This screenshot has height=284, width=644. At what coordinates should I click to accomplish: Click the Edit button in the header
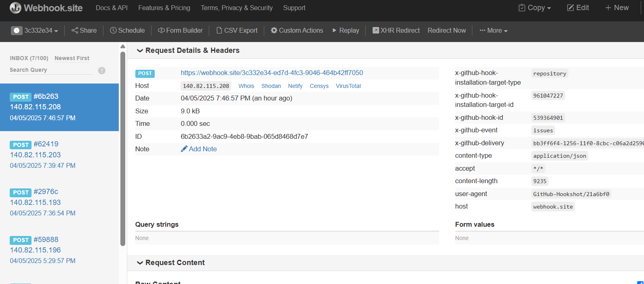578,8
